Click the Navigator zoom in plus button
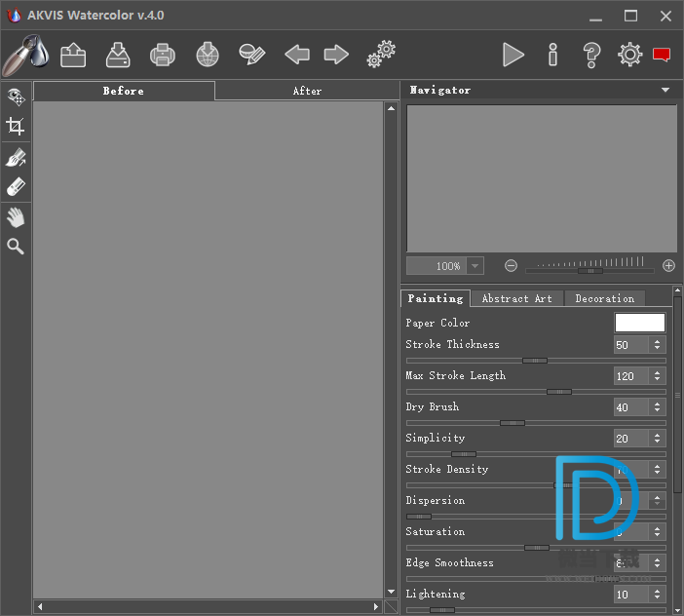The height and width of the screenshot is (616, 684). pyautogui.click(x=668, y=265)
